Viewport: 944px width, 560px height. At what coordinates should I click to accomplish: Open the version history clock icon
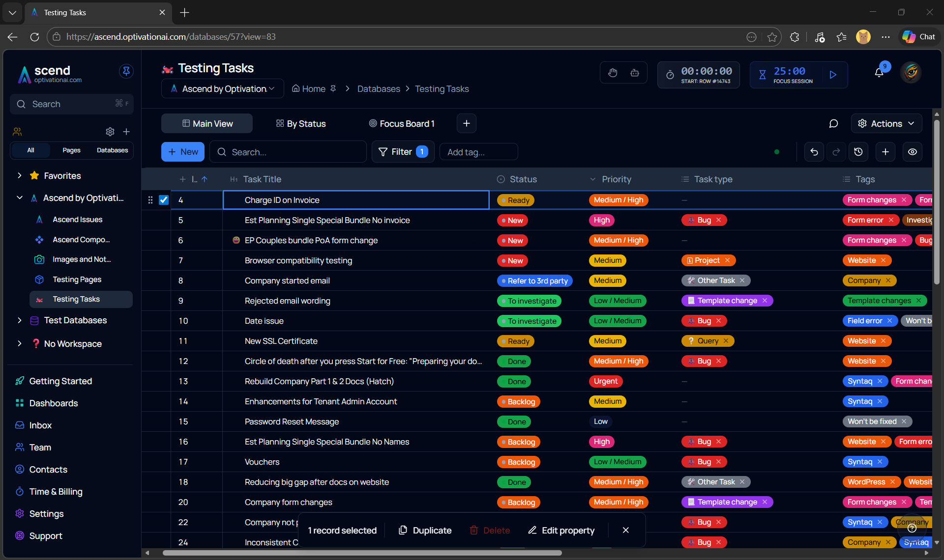pos(858,152)
